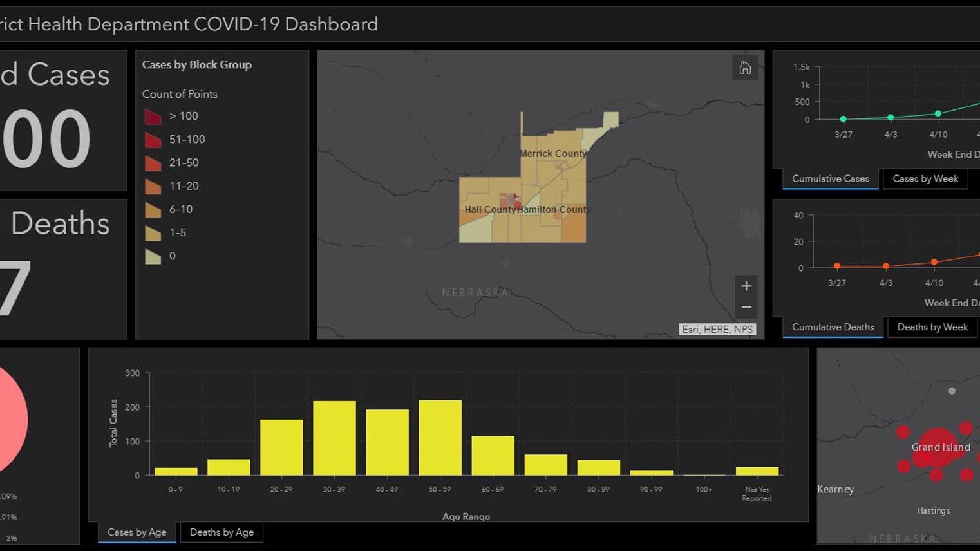Click the large red Grand Island cluster
The height and width of the screenshot is (551, 980).
(938, 446)
